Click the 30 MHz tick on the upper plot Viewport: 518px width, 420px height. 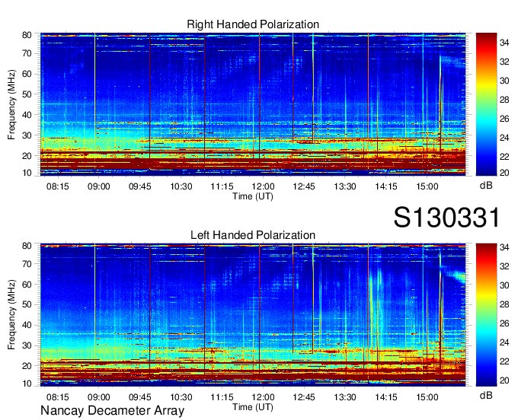point(27,135)
